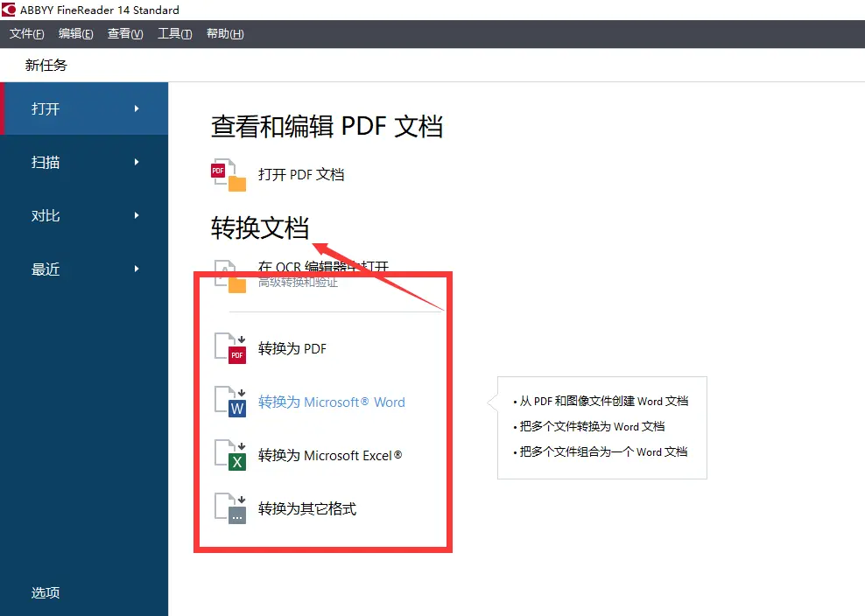Image resolution: width=865 pixels, height=616 pixels.
Task: Open the 查看(V) menu
Action: point(125,34)
